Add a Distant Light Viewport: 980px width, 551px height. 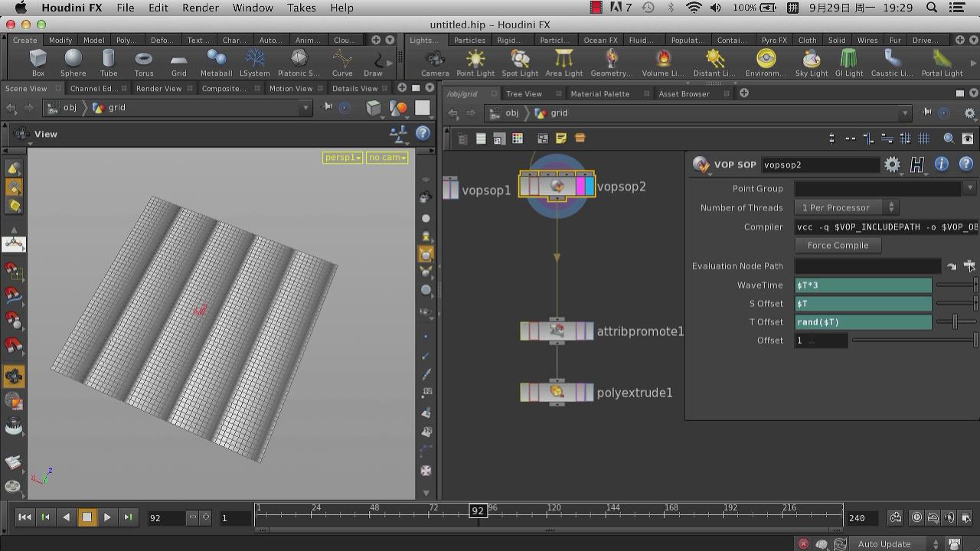coord(714,63)
